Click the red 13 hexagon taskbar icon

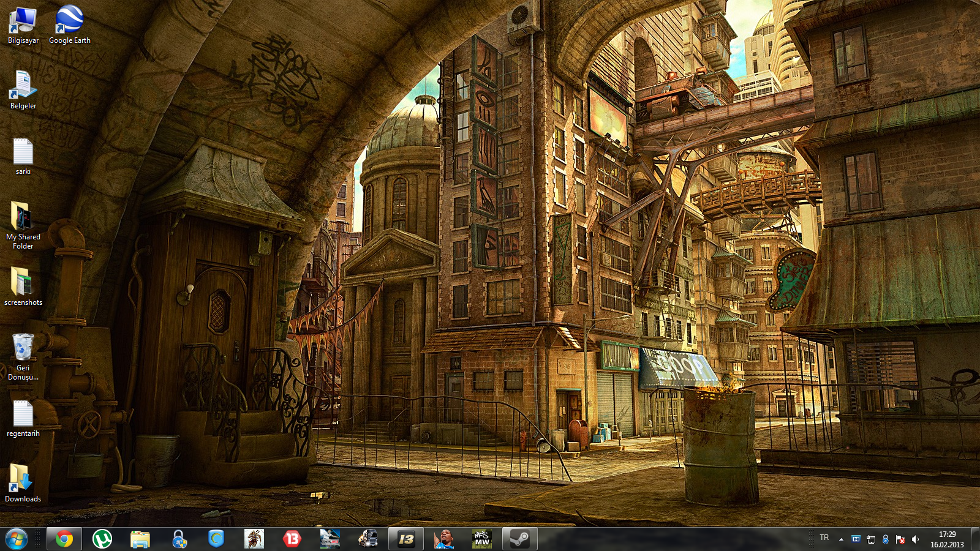pos(292,539)
